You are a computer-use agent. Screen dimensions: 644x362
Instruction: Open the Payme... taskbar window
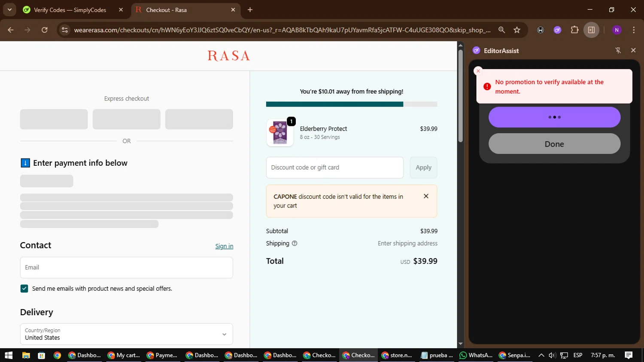tap(162, 355)
